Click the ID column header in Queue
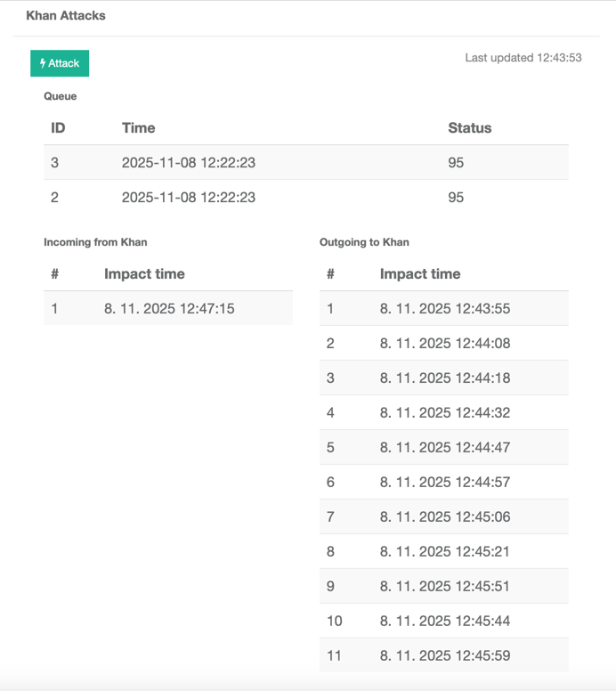 (58, 128)
